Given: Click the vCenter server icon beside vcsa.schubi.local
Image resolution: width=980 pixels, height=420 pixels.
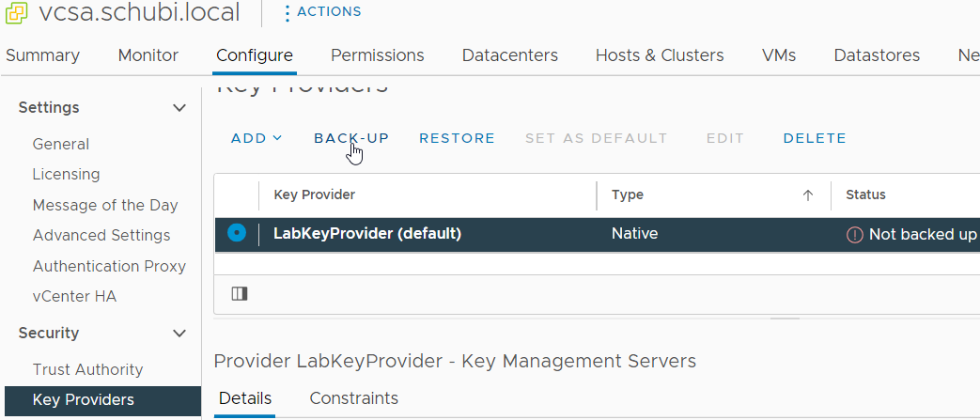Looking at the screenshot, I should 16,13.
